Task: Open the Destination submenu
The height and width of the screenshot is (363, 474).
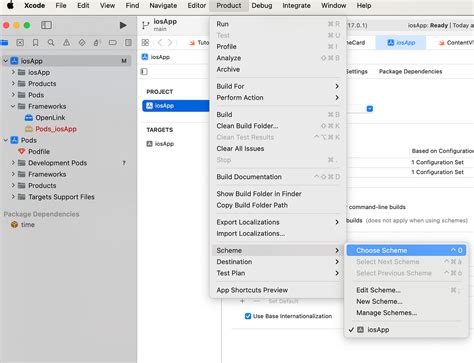Action: click(278, 262)
